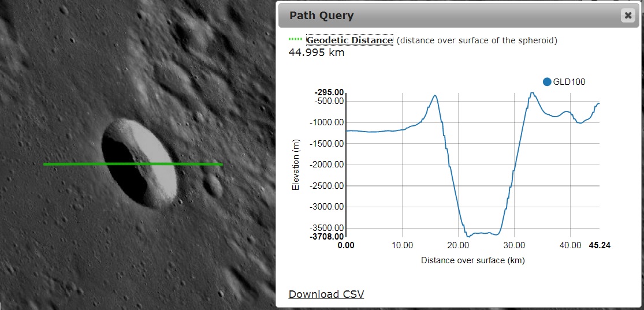Toggle the GLD100 blue legend dot
This screenshot has width=644, height=310.
point(547,82)
